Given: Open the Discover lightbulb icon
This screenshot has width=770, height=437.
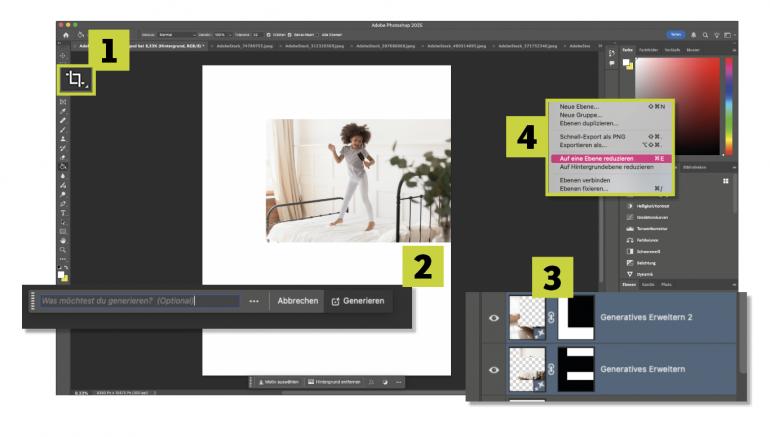Looking at the screenshot, I should click(716, 35).
